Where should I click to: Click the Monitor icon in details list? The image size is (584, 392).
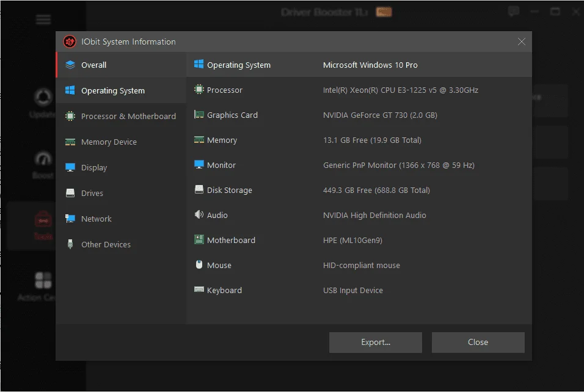point(199,164)
